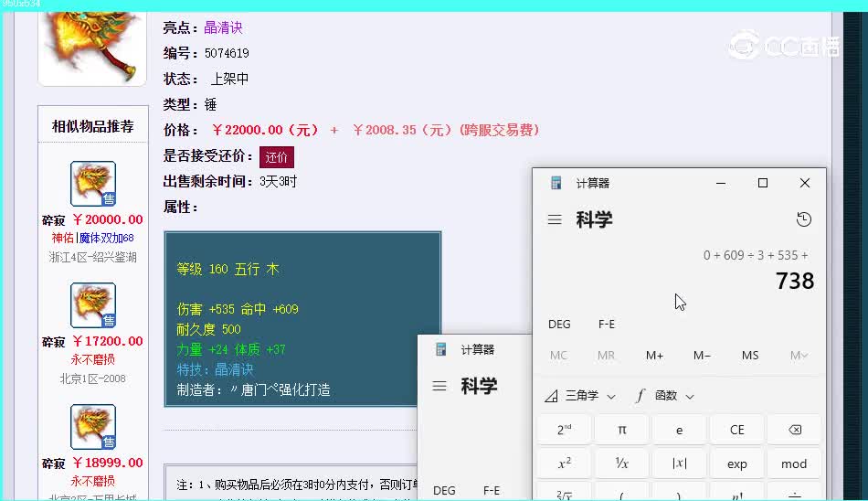Viewport: 868px width, 501px height.
Task: Click the 还价 bargain button
Action: 276,157
